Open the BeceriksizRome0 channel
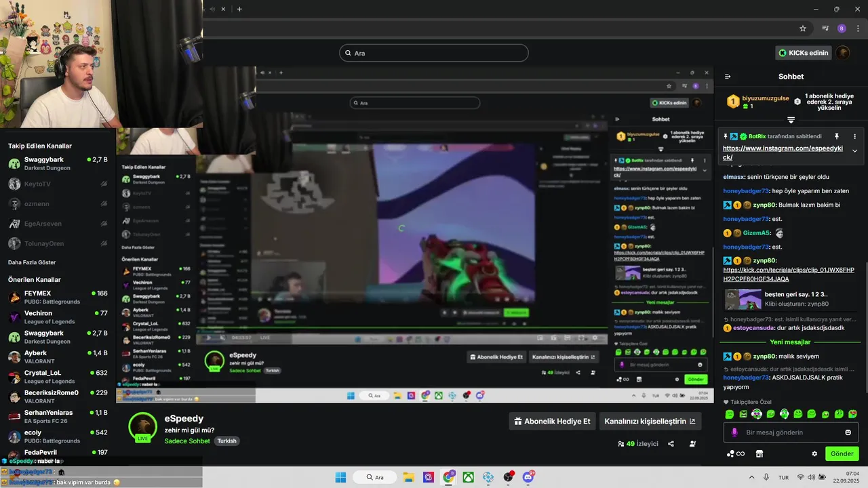The image size is (868, 488). click(x=58, y=396)
